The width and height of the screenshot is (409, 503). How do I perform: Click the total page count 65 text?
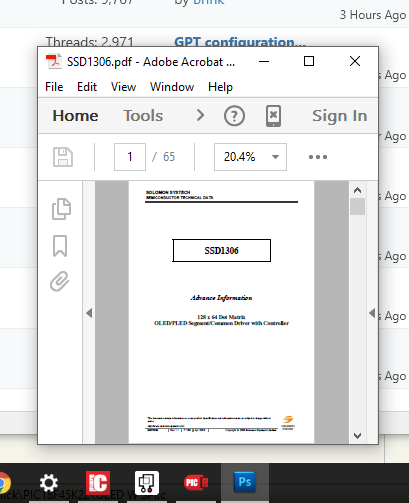(x=169, y=157)
